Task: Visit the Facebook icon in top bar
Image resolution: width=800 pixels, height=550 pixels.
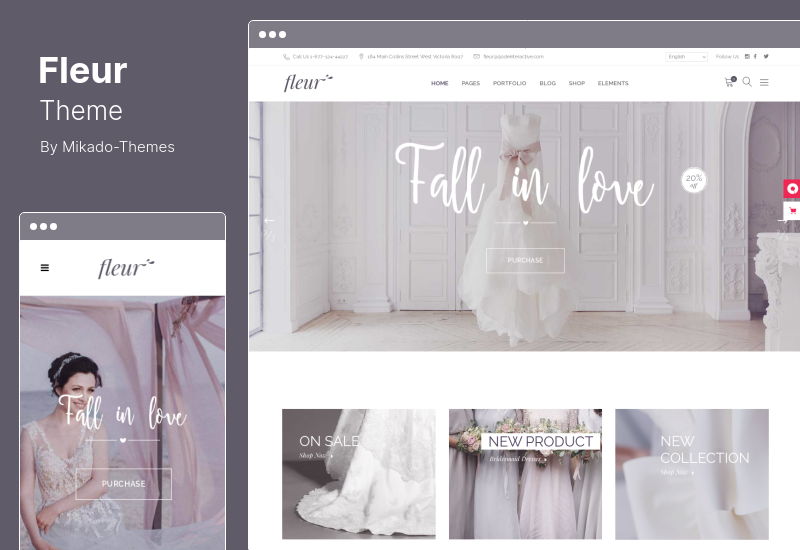Action: tap(755, 57)
